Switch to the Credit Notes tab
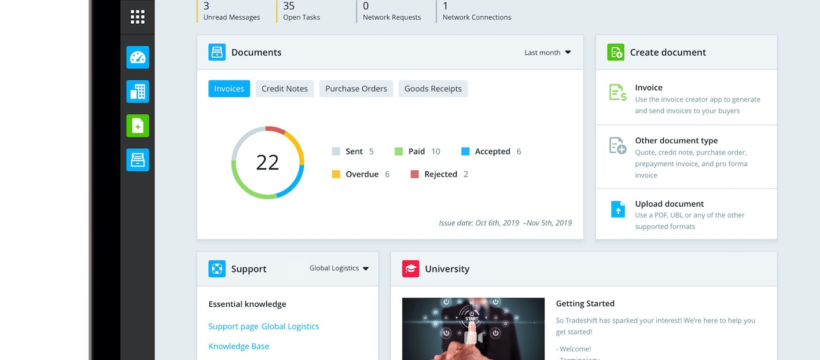The width and height of the screenshot is (820, 360). pos(284,88)
